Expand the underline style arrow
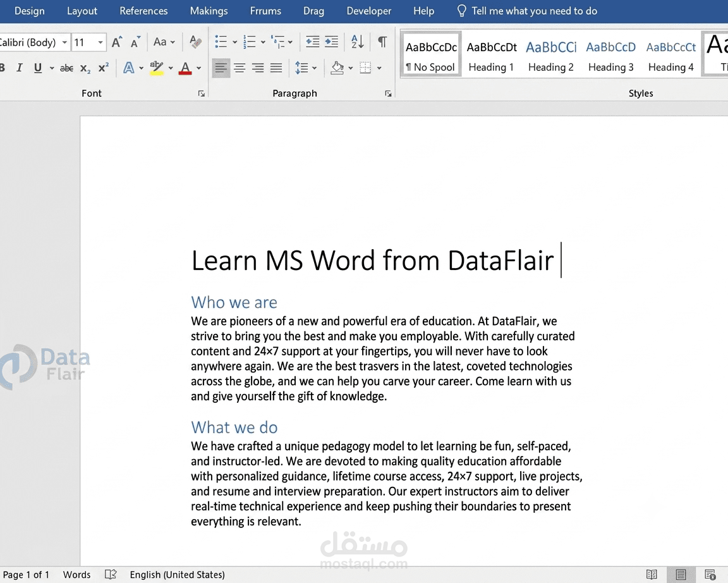 [x=52, y=68]
